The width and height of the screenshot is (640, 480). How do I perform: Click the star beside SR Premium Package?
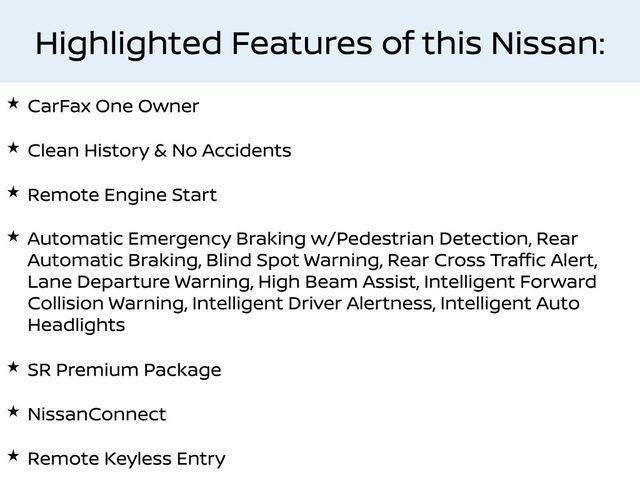click(13, 367)
